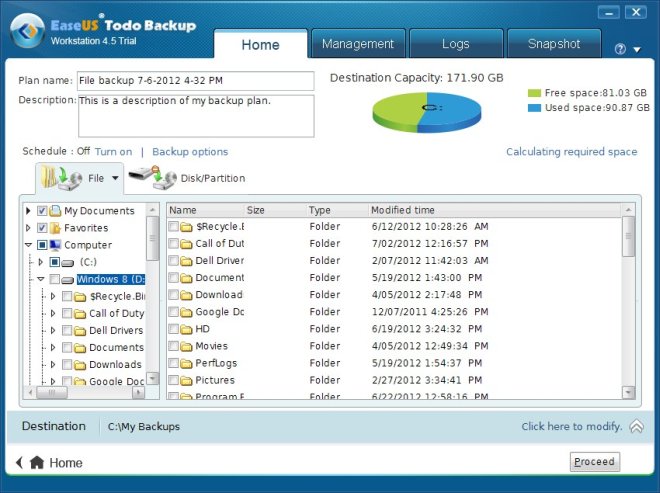Select the File backup icon
660x493 pixels.
pos(61,177)
